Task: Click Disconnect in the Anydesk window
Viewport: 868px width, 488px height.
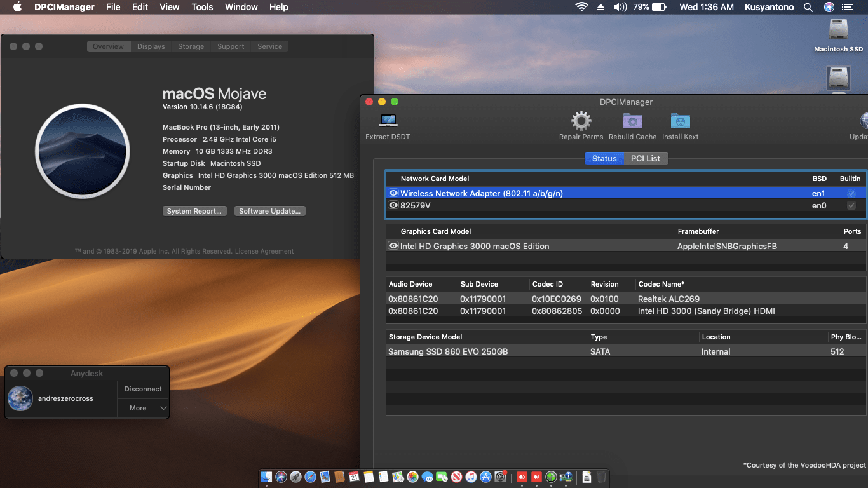Action: tap(143, 389)
